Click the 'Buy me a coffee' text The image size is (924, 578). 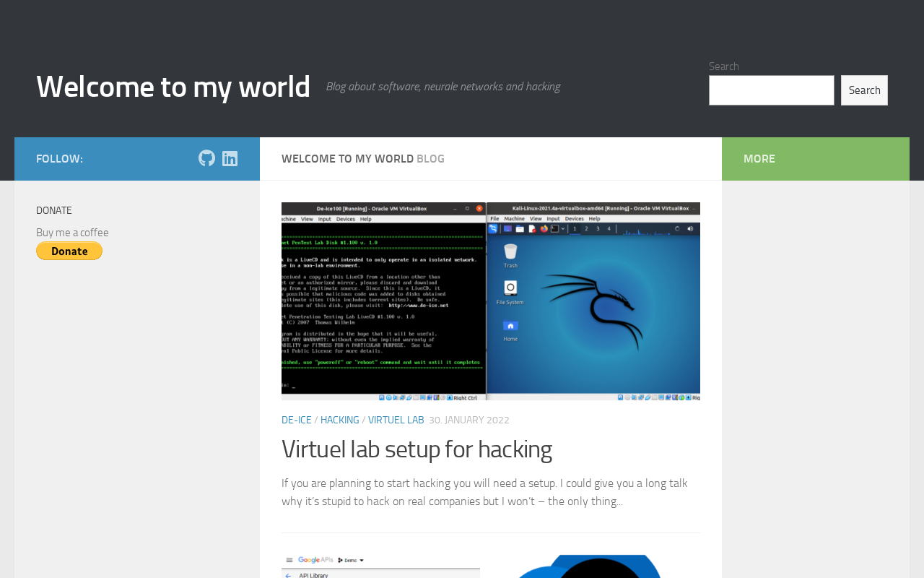coord(72,233)
